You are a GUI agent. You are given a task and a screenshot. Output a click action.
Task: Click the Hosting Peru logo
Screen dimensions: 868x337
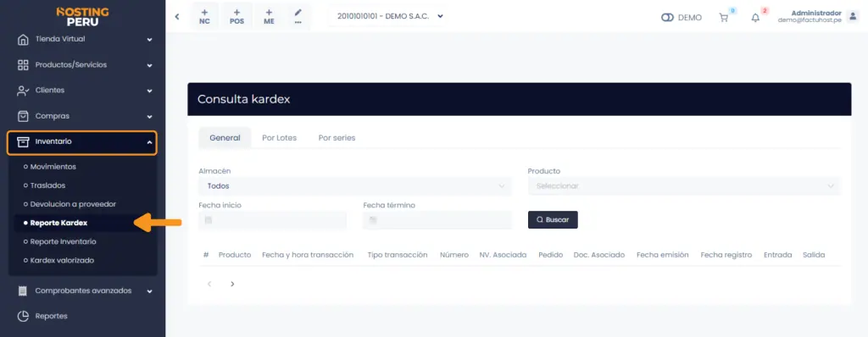[x=82, y=17]
